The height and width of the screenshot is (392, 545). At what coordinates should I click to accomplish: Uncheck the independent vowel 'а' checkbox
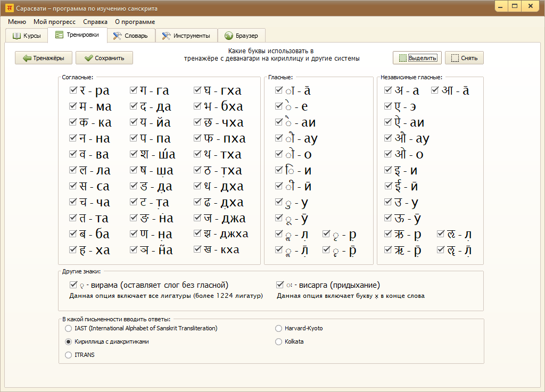(x=389, y=90)
